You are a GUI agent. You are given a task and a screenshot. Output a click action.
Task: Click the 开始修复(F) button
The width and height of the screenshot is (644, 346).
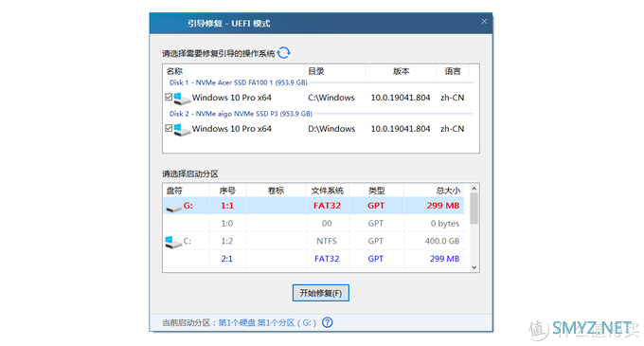[321, 293]
